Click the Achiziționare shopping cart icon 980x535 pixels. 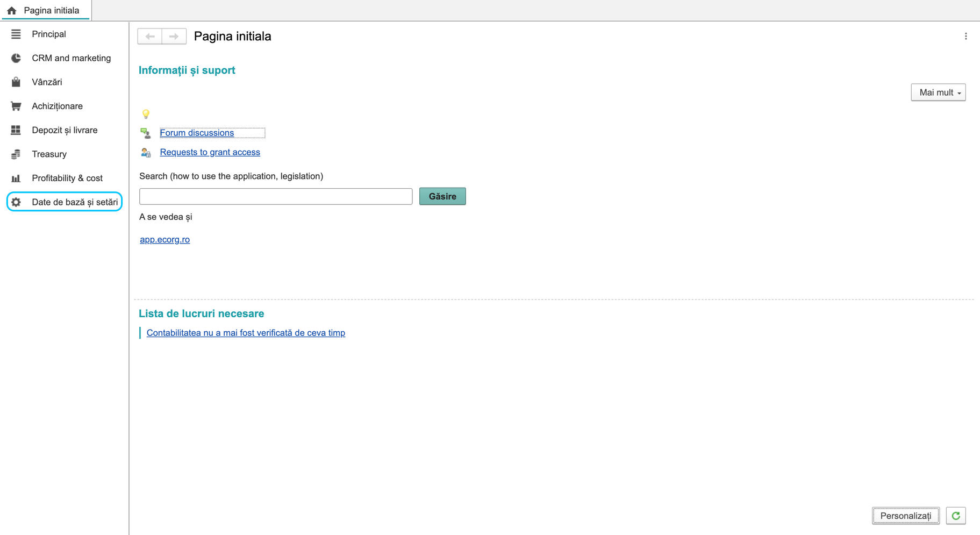click(16, 106)
